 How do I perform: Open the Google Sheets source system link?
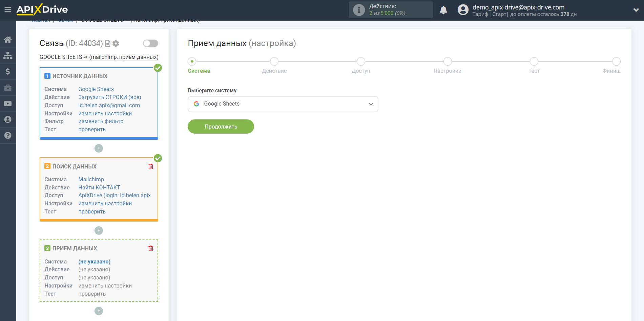(x=96, y=89)
